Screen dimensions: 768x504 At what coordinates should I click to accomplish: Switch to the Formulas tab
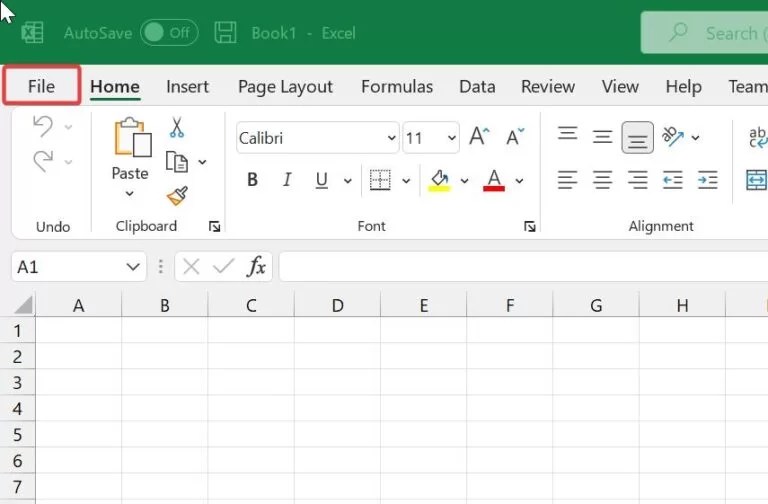397,87
